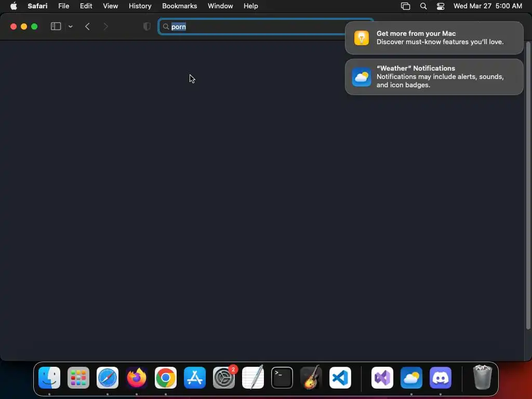532x399 pixels.
Task: Open the Bookmarks menu
Action: (179, 6)
